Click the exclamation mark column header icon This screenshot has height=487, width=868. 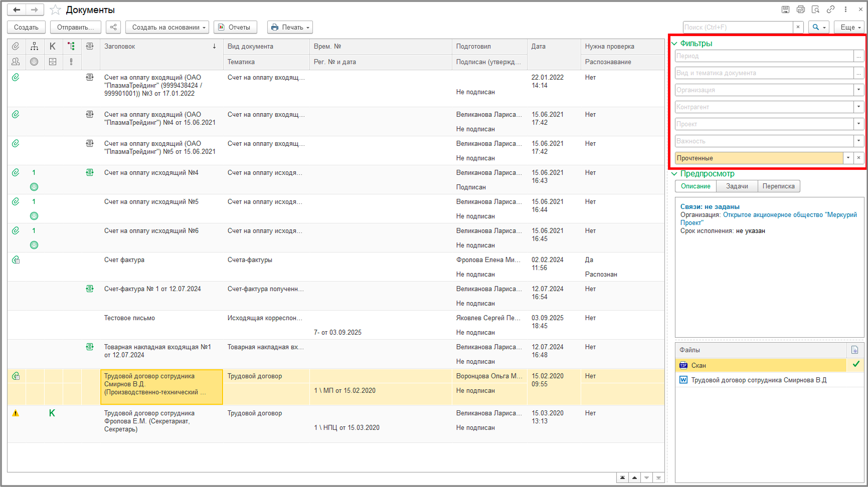(71, 62)
